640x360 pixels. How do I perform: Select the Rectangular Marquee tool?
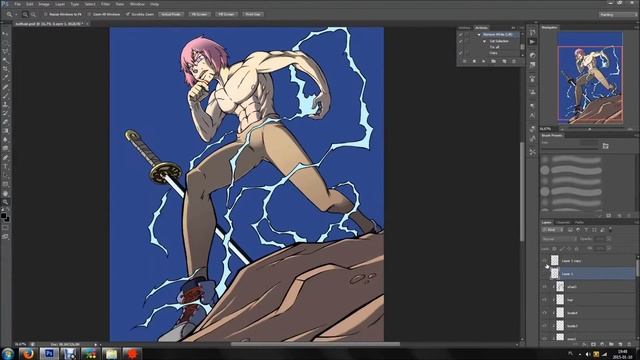pos(5,43)
